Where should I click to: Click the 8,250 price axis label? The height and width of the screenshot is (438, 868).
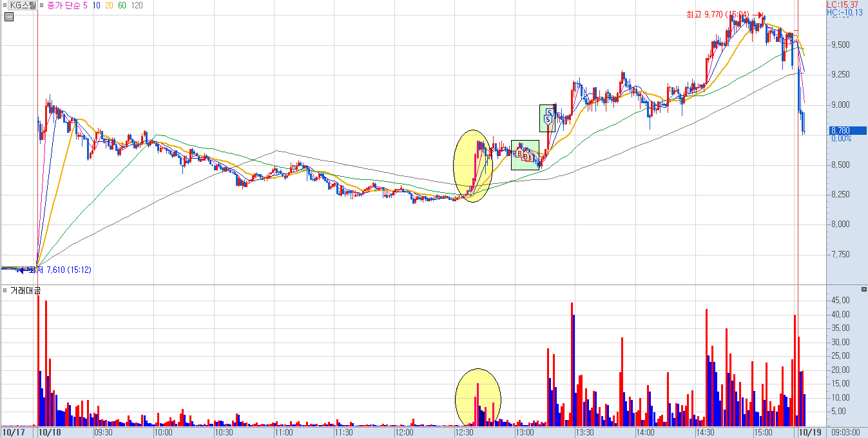(x=840, y=194)
